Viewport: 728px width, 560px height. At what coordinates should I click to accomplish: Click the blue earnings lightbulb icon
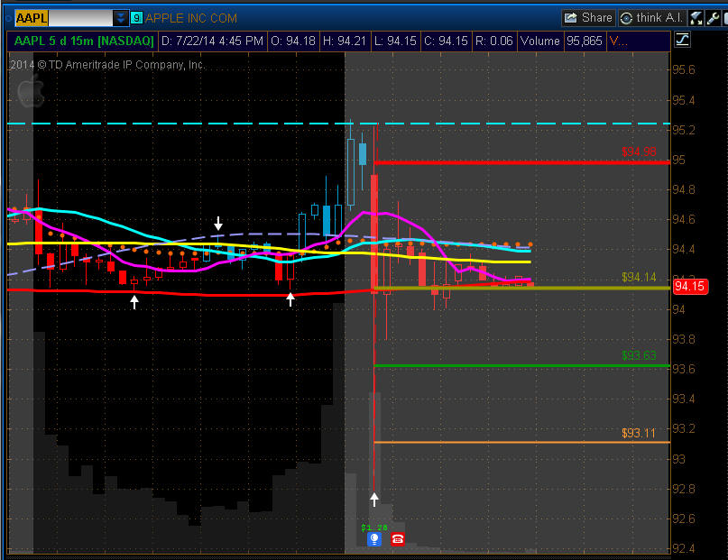point(374,539)
